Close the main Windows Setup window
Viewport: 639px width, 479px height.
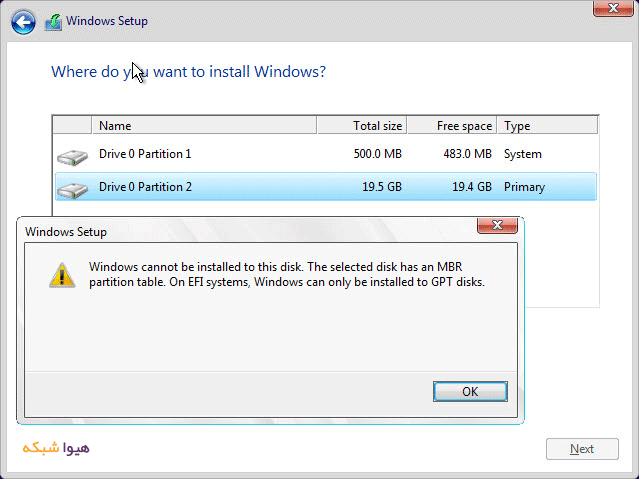[x=612, y=10]
